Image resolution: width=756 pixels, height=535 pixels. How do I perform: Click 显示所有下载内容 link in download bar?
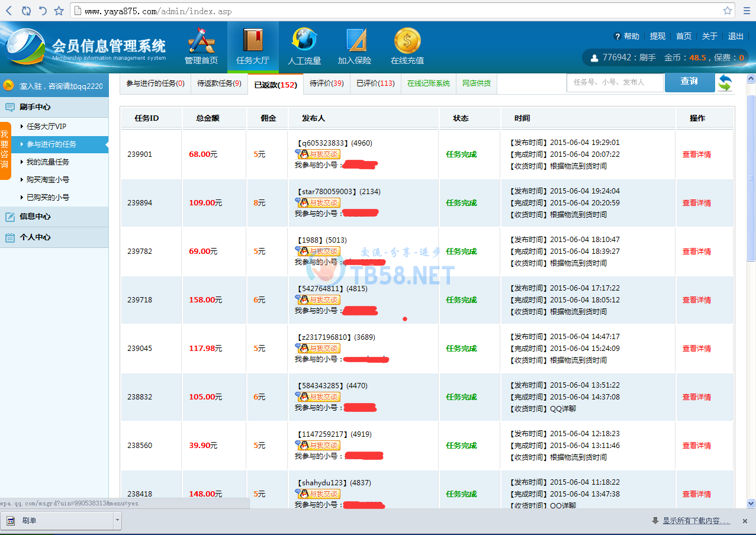click(696, 521)
